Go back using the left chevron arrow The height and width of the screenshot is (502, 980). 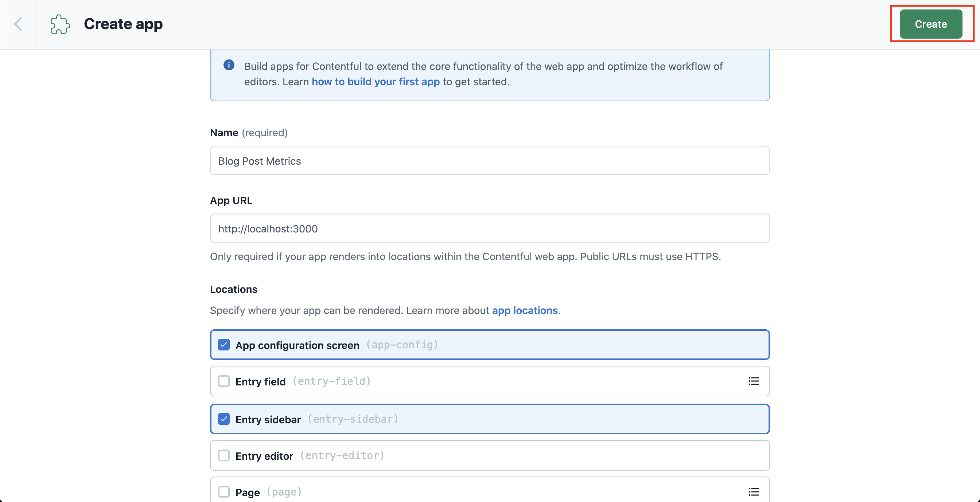click(x=18, y=24)
